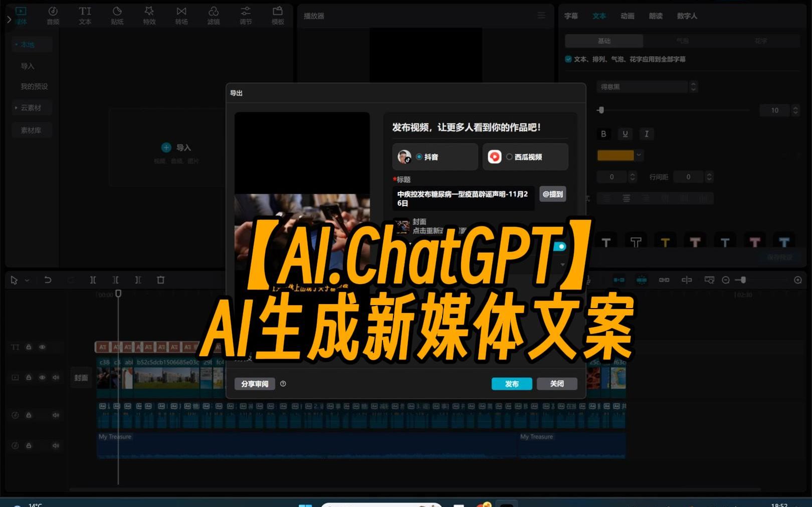Delete the clip portion right of playhead
Screen dimensions: 812x507
pos(138,280)
